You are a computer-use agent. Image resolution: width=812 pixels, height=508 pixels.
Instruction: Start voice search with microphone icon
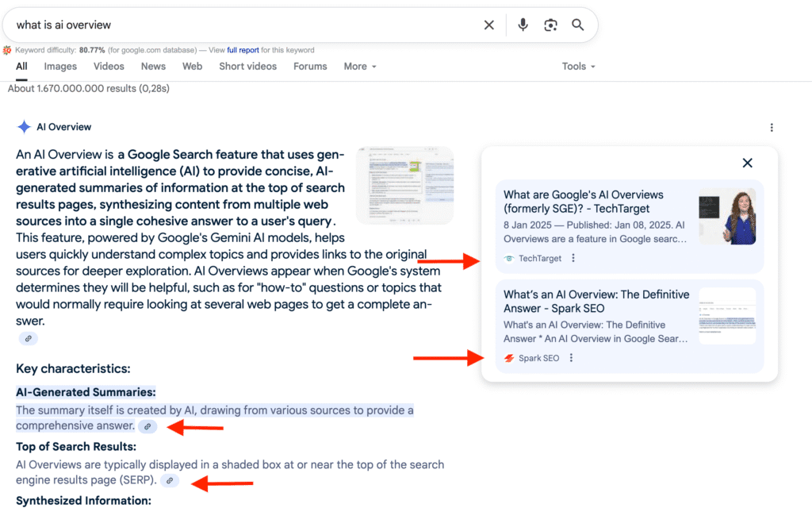click(523, 25)
